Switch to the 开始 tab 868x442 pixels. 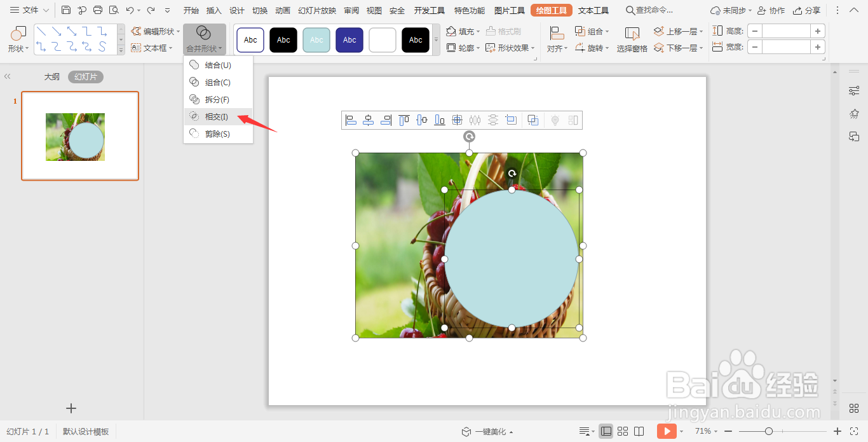point(191,10)
